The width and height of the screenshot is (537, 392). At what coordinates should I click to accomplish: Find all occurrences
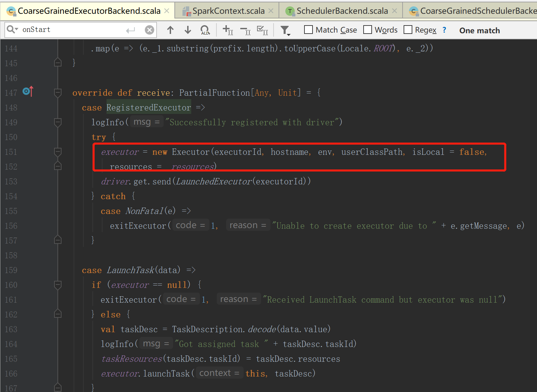coord(205,30)
